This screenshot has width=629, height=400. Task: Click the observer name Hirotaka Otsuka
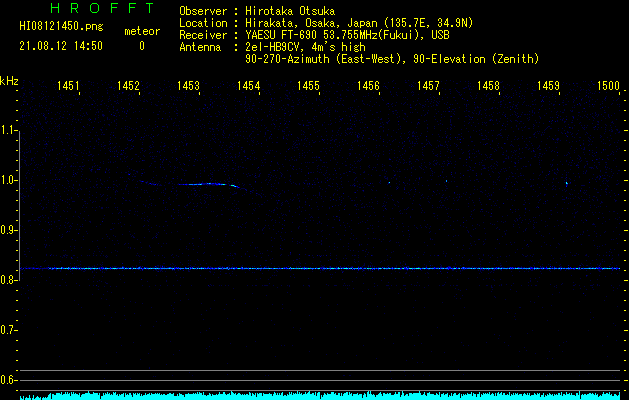point(290,11)
